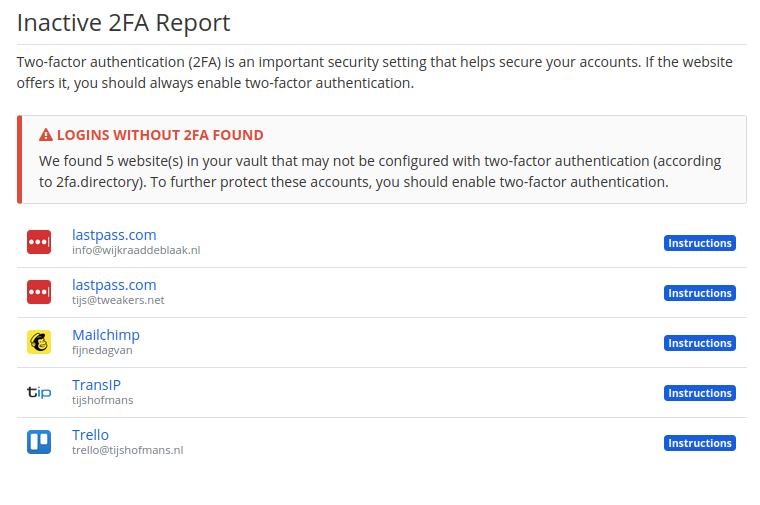Image resolution: width=760 pixels, height=505 pixels.
Task: Click the red warning triangle icon
Action: pyautogui.click(x=46, y=135)
